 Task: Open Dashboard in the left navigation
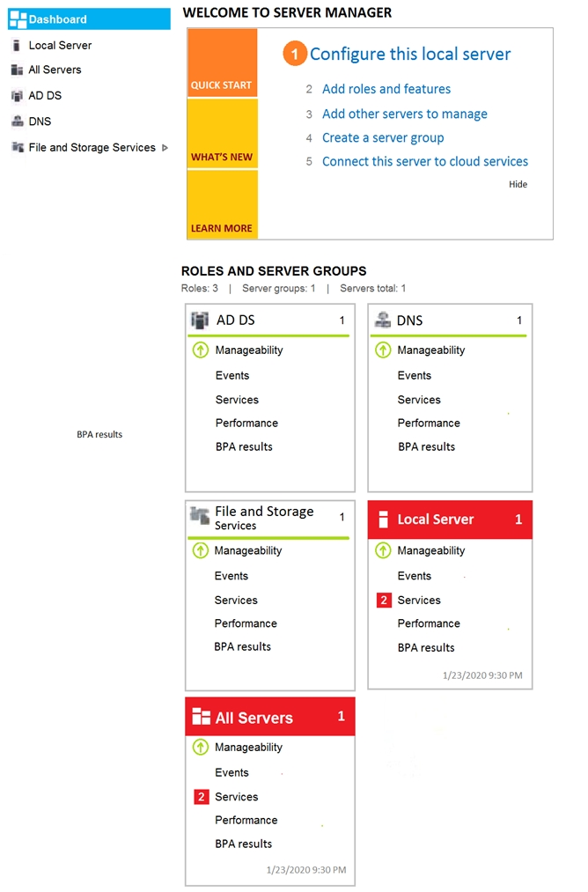(89, 18)
